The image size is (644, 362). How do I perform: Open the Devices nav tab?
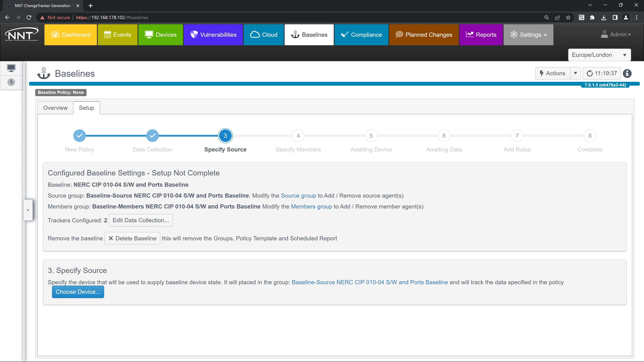(160, 35)
